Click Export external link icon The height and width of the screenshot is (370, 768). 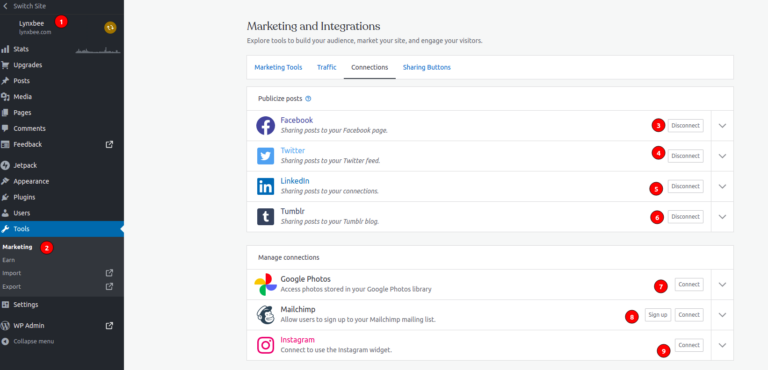click(110, 287)
